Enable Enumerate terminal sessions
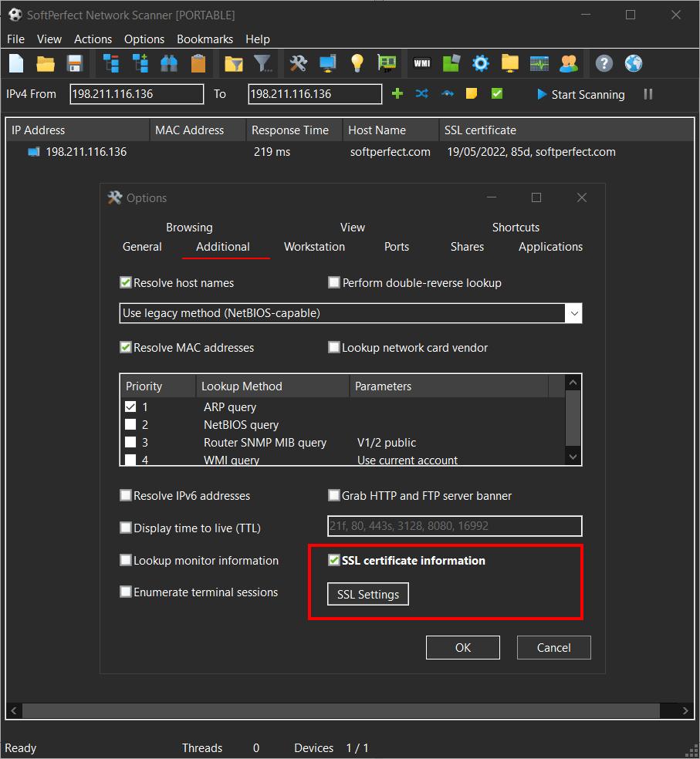 point(126,592)
